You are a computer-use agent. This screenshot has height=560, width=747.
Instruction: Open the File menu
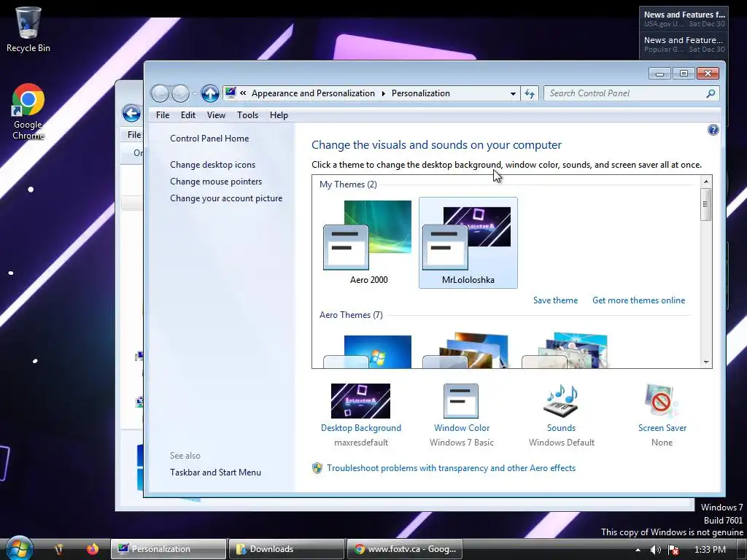pyautogui.click(x=163, y=114)
